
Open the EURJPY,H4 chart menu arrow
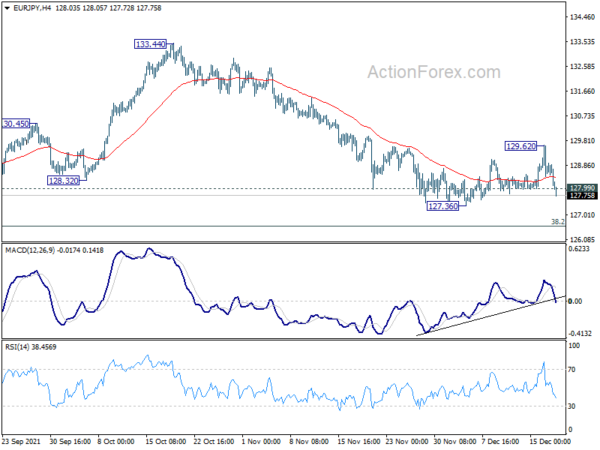tap(7, 8)
